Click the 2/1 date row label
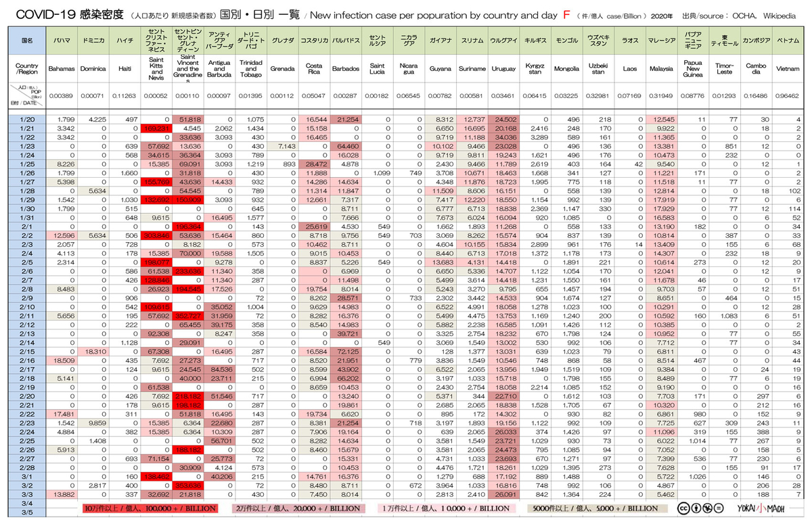 click(x=27, y=226)
